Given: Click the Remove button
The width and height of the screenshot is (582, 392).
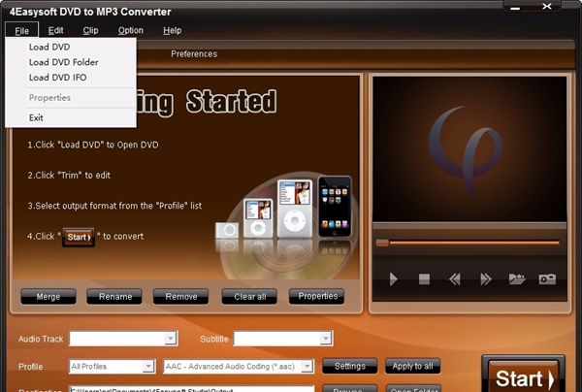Looking at the screenshot, I should 181,297.
